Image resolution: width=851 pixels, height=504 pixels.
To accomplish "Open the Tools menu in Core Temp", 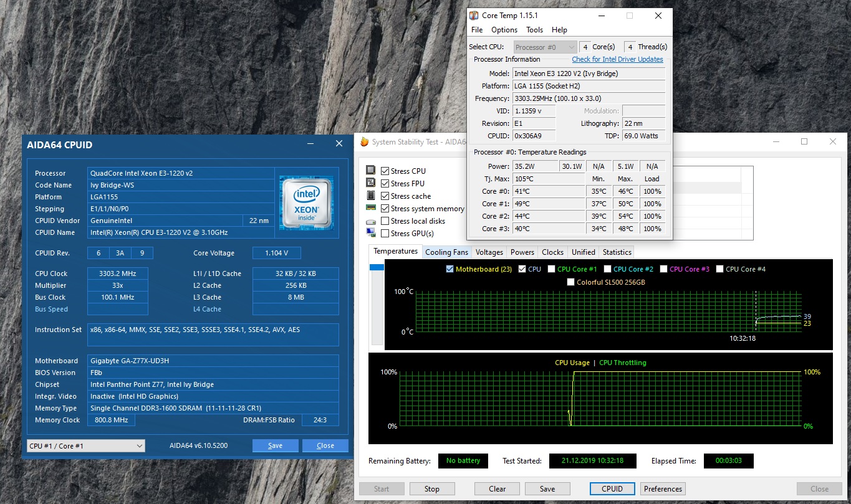I will [x=534, y=30].
